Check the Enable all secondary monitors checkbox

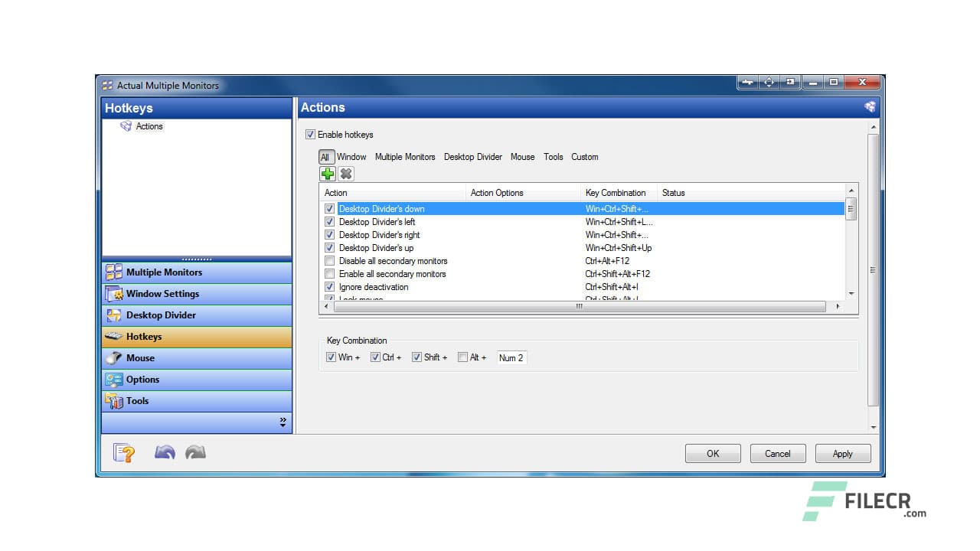330,274
